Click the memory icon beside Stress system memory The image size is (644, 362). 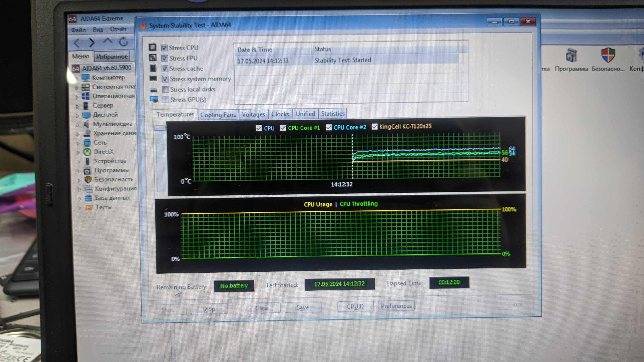[153, 79]
